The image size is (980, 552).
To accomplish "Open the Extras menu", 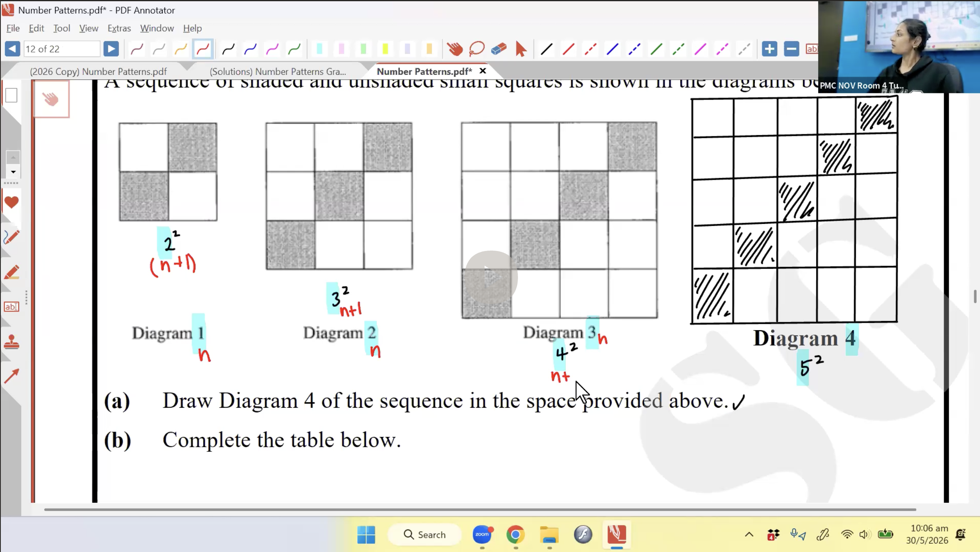I will point(119,28).
